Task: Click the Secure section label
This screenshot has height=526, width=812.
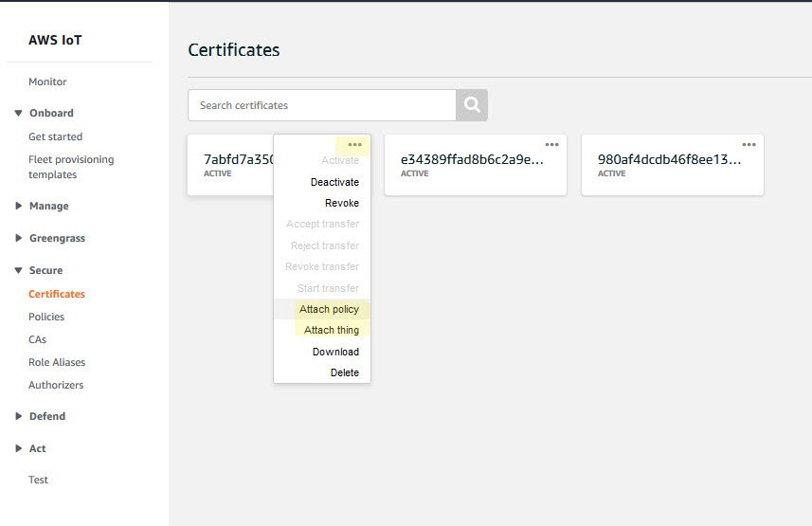Action: click(45, 270)
